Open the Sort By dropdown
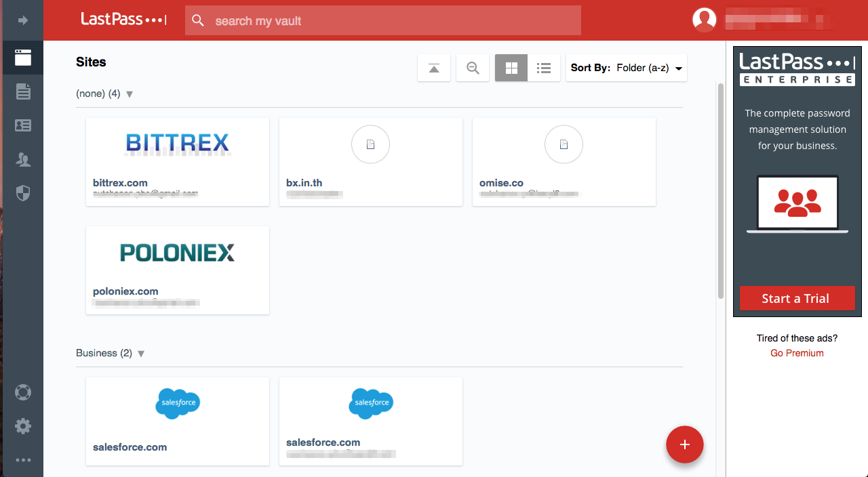This screenshot has height=477, width=868. (x=626, y=68)
